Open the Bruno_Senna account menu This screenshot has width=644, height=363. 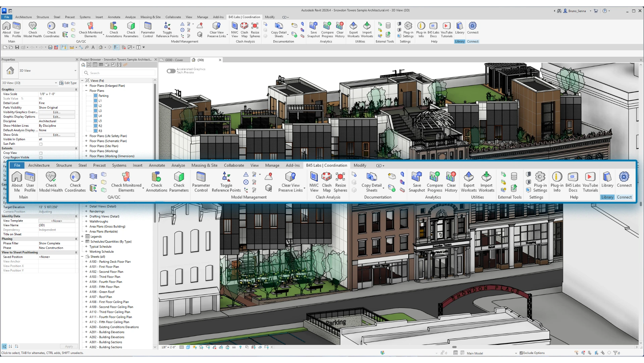(577, 11)
